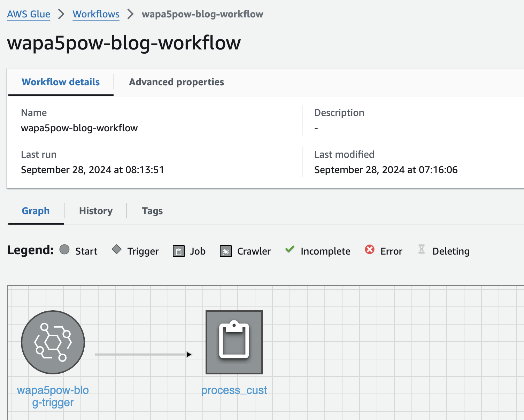Image resolution: width=524 pixels, height=420 pixels.
Task: Switch to the Advanced properties tab
Action: (176, 82)
